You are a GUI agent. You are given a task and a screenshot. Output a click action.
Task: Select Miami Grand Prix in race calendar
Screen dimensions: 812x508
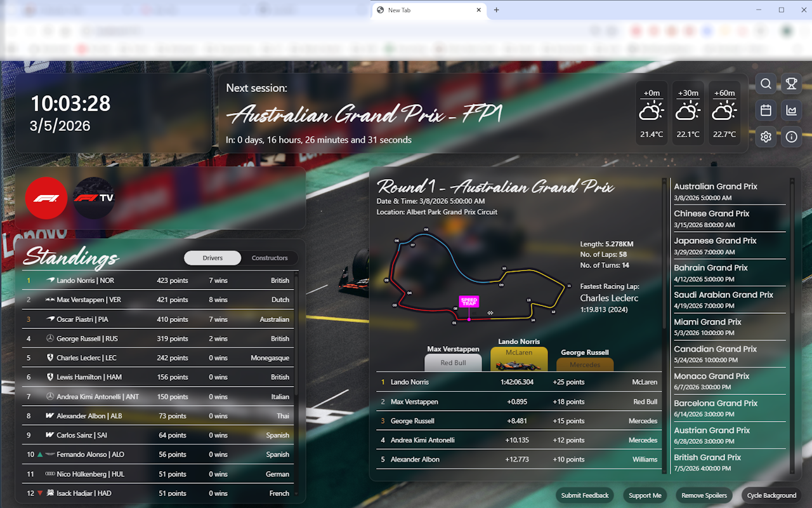(730, 327)
